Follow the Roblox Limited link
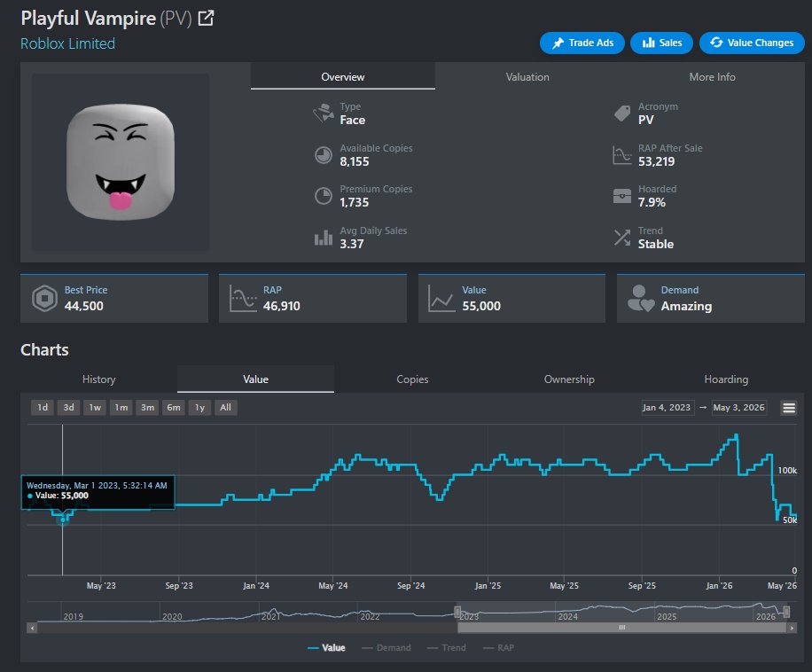The height and width of the screenshot is (672, 812). [68, 43]
